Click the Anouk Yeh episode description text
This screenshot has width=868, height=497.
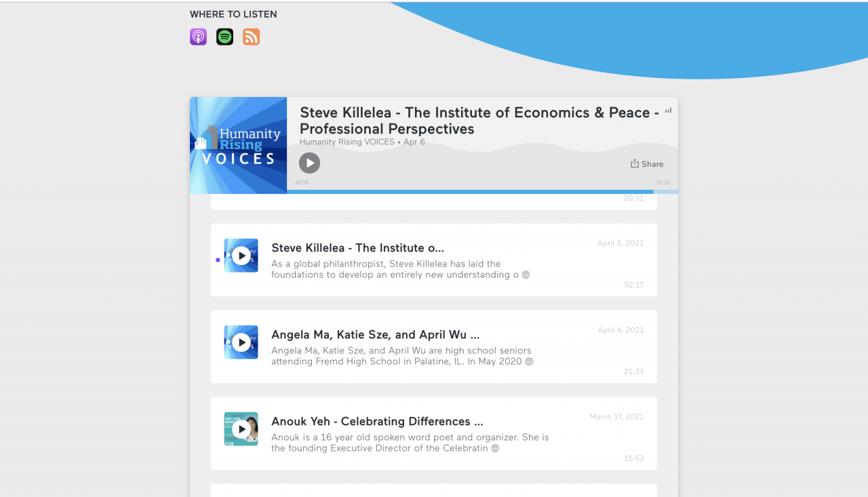410,443
